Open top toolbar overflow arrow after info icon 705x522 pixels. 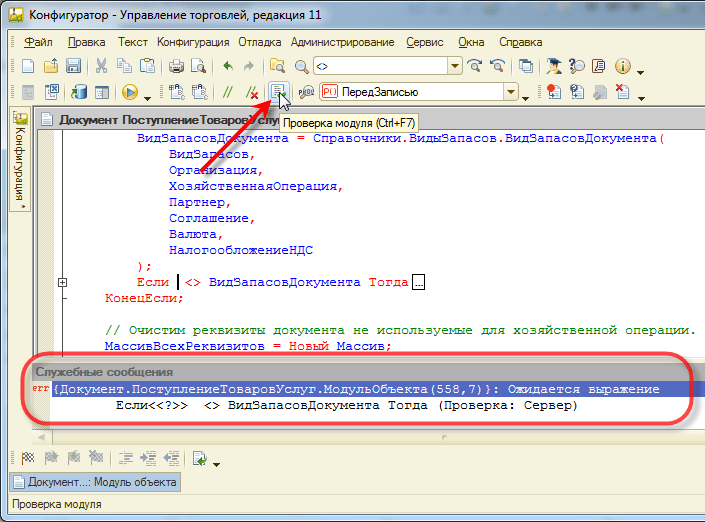(640, 72)
